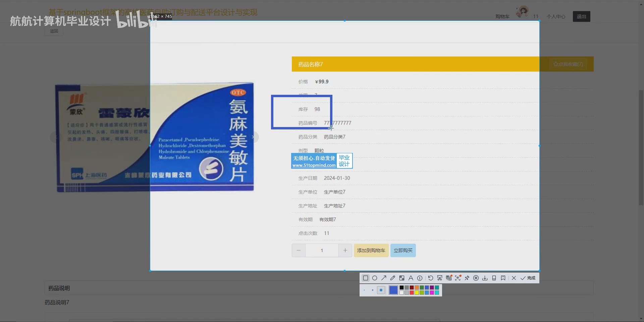
Task: Pin the screenshot to screen
Action: 467,278
